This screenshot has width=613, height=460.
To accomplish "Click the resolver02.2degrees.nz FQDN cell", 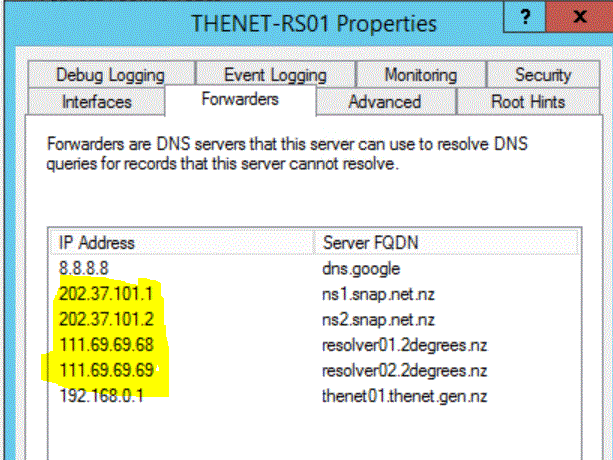I will click(x=404, y=371).
